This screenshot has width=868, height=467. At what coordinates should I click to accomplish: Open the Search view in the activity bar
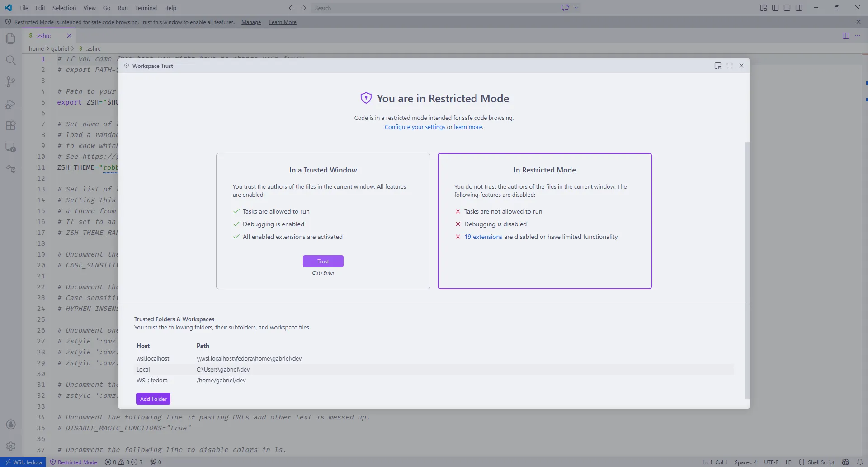pos(11,60)
